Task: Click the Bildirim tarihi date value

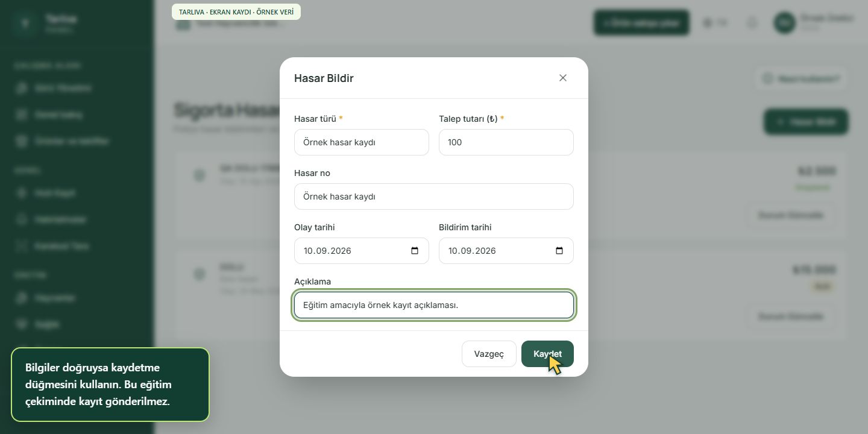Action: click(472, 251)
